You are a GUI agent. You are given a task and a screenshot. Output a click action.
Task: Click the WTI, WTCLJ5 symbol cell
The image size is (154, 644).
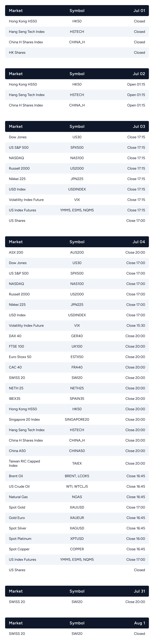pyautogui.click(x=77, y=487)
